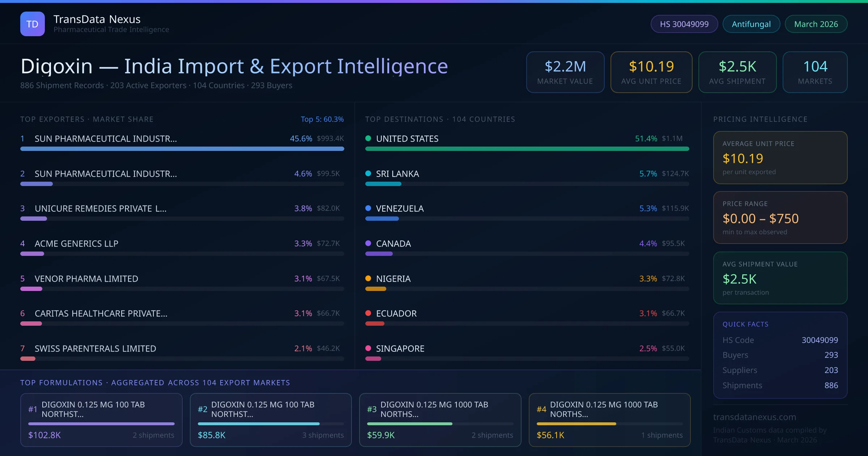Click the Price Range $0.00 – $750 card
Viewport: 868px width, 456px height.
pos(780,218)
